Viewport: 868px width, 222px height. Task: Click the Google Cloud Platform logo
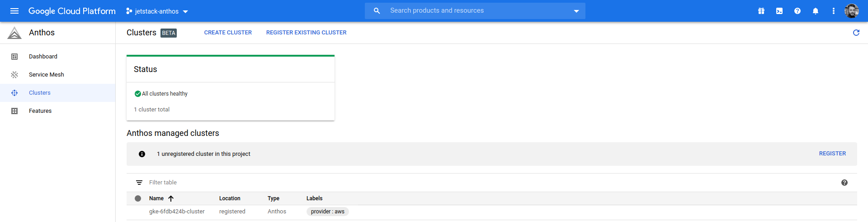click(x=72, y=11)
